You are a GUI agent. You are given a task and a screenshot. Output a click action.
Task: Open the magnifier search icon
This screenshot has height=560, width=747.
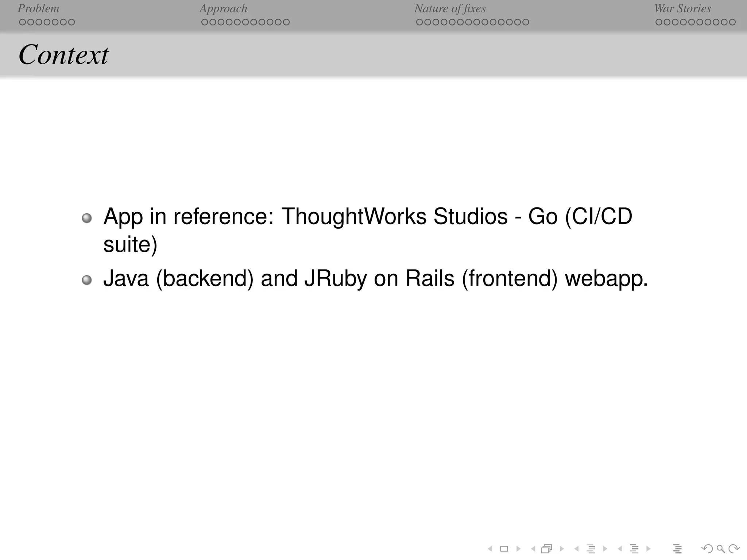click(x=720, y=549)
